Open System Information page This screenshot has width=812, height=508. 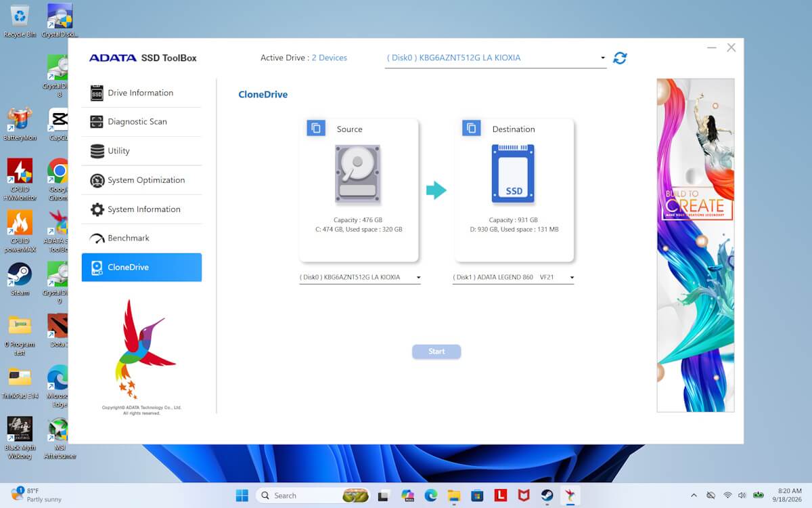[x=141, y=209]
